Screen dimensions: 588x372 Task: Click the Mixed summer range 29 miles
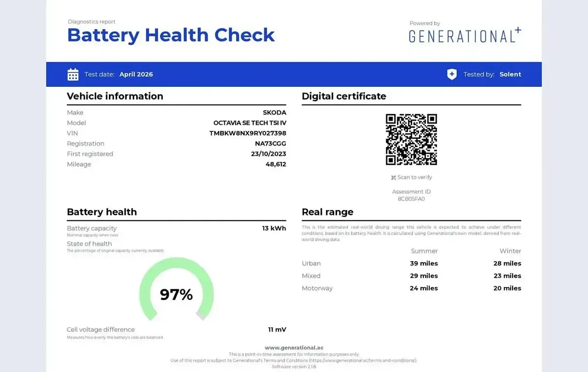pos(424,276)
